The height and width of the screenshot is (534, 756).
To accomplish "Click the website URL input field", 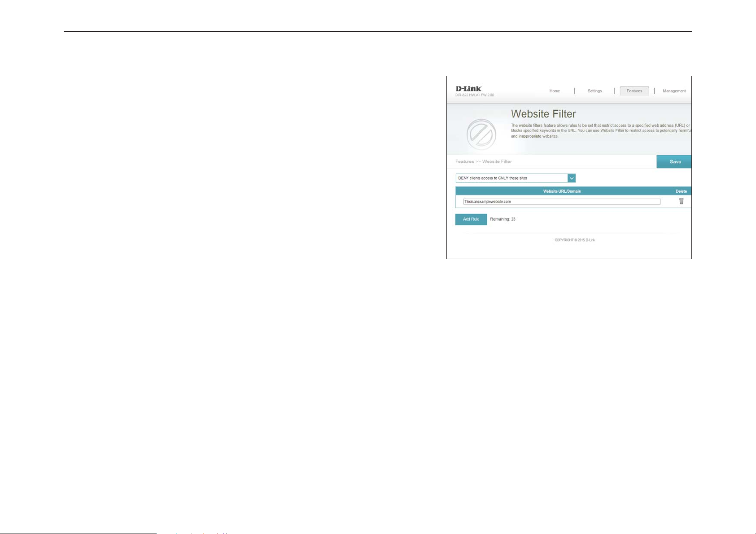I will click(x=562, y=202).
